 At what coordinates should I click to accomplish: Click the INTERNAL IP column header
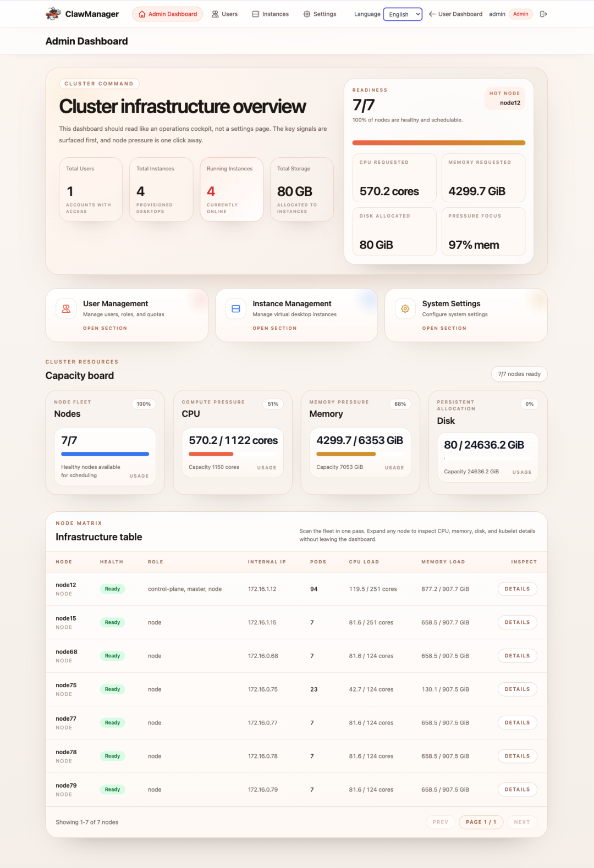[267, 562]
